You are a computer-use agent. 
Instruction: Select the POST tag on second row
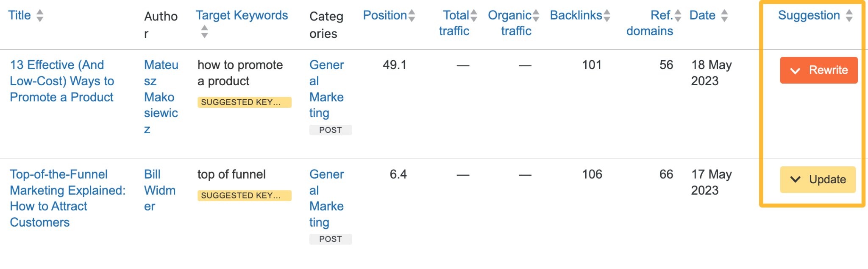[331, 239]
